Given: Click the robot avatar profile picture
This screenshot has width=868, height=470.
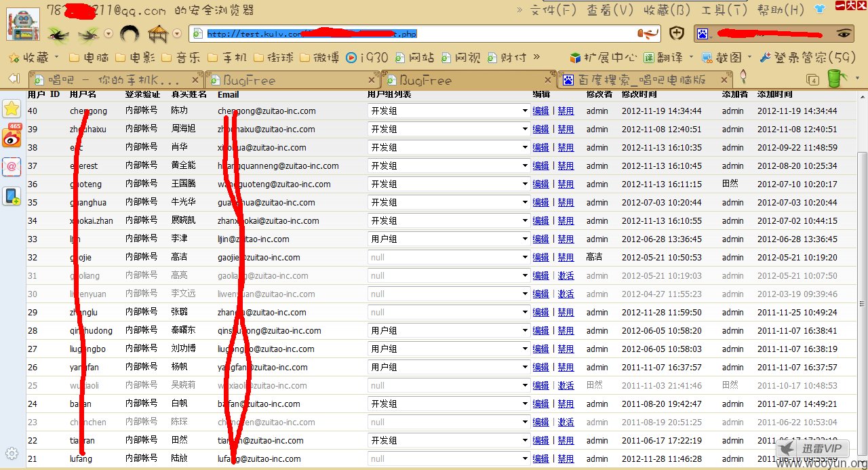Looking at the screenshot, I should [23, 24].
